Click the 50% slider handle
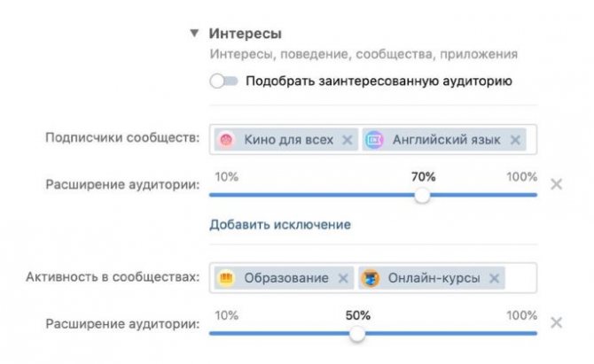The width and height of the screenshot is (594, 364). (357, 334)
